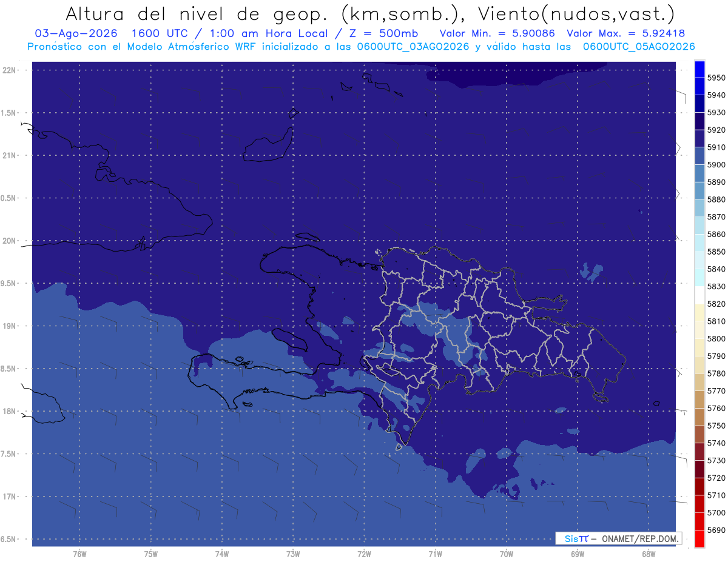The width and height of the screenshot is (728, 562).
Task: Select the "Z = 500mb" level text
Action: click(x=383, y=33)
